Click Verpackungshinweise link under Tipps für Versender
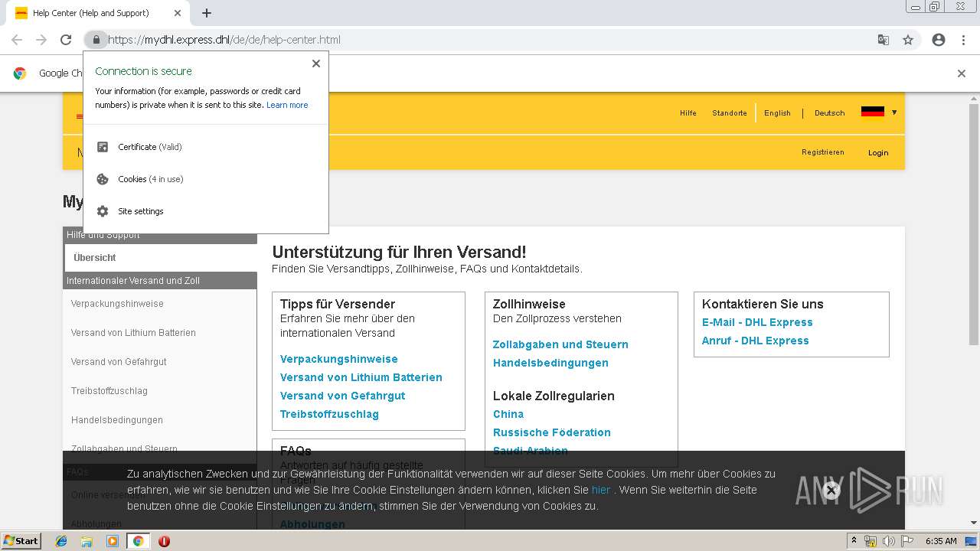The width and height of the screenshot is (980, 551). pos(339,359)
